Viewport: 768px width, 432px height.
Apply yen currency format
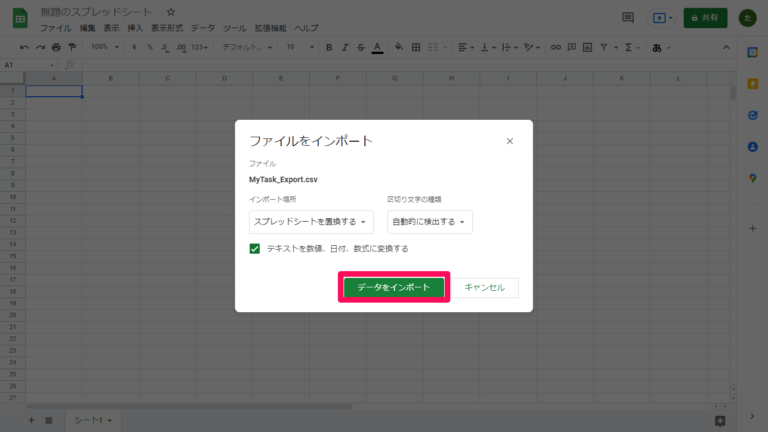point(134,48)
